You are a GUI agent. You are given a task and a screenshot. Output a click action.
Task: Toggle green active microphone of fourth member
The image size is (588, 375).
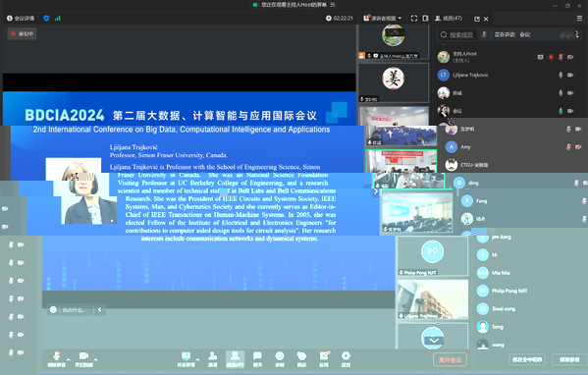[561, 111]
